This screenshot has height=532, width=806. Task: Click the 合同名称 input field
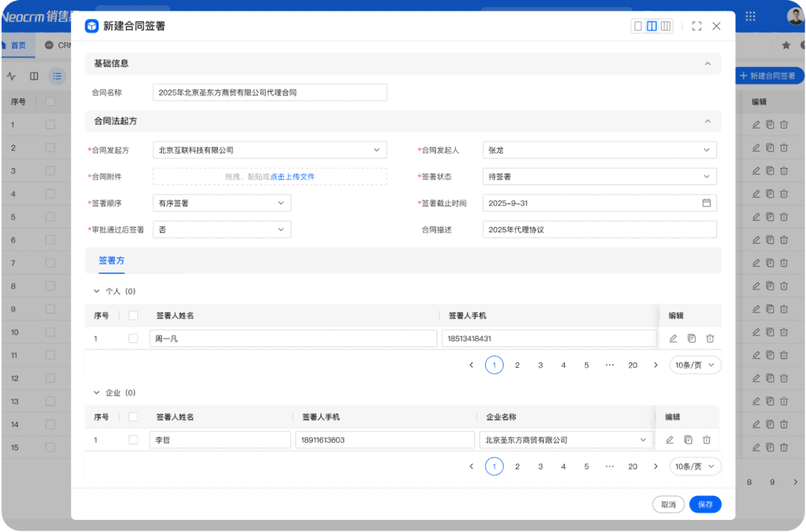[269, 93]
